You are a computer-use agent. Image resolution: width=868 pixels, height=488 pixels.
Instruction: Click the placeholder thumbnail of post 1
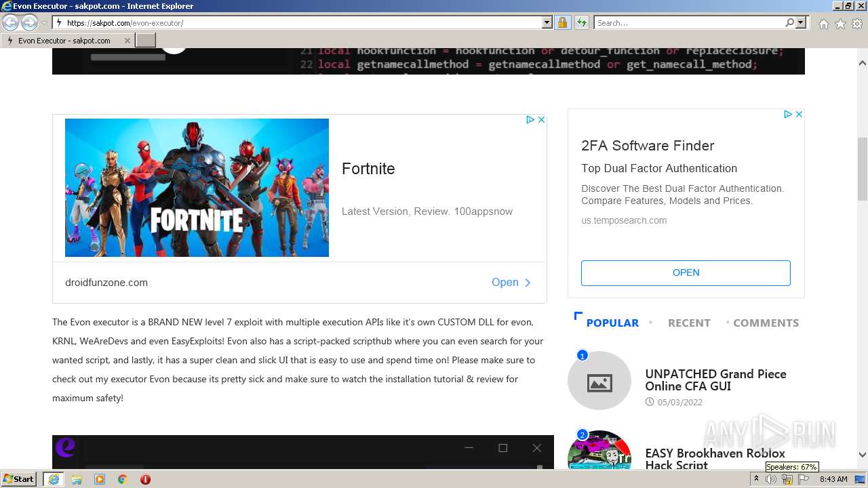(599, 380)
